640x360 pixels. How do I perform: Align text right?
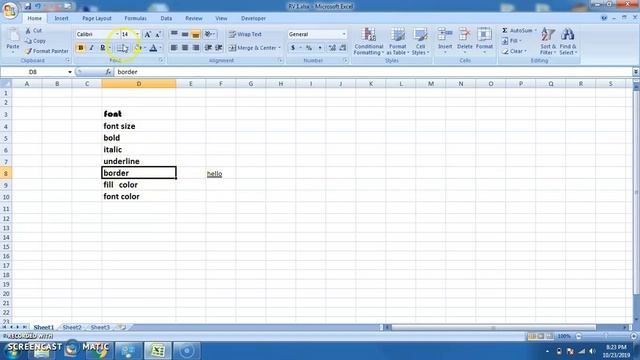(x=196, y=48)
